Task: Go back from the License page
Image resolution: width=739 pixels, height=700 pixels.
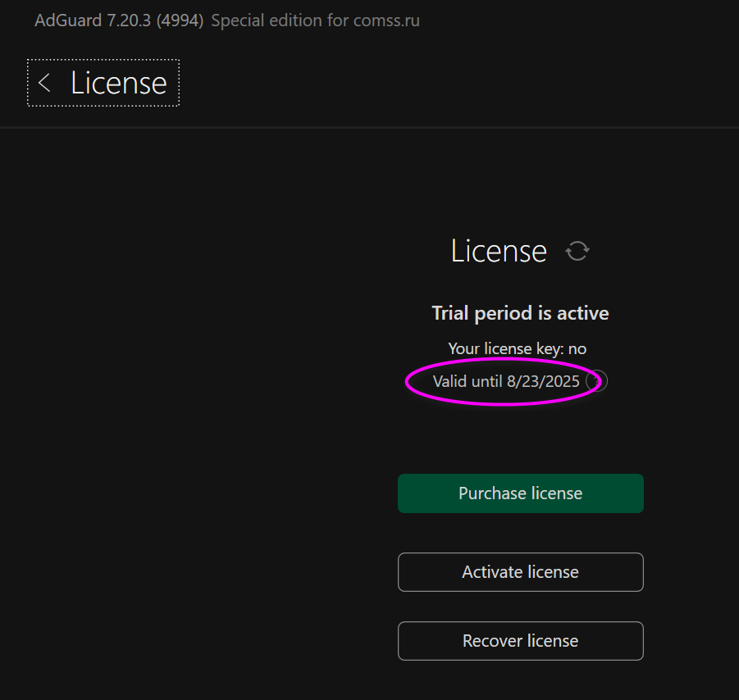Action: tap(45, 83)
